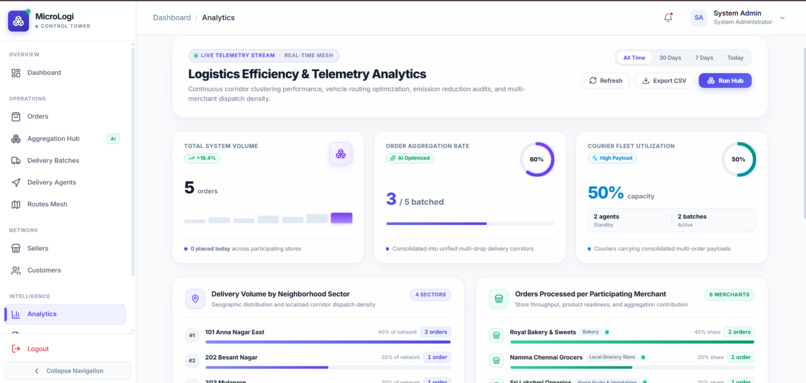Screen dimensions: 806x383
Task: Click the AI Optimized badge
Action: pos(410,158)
